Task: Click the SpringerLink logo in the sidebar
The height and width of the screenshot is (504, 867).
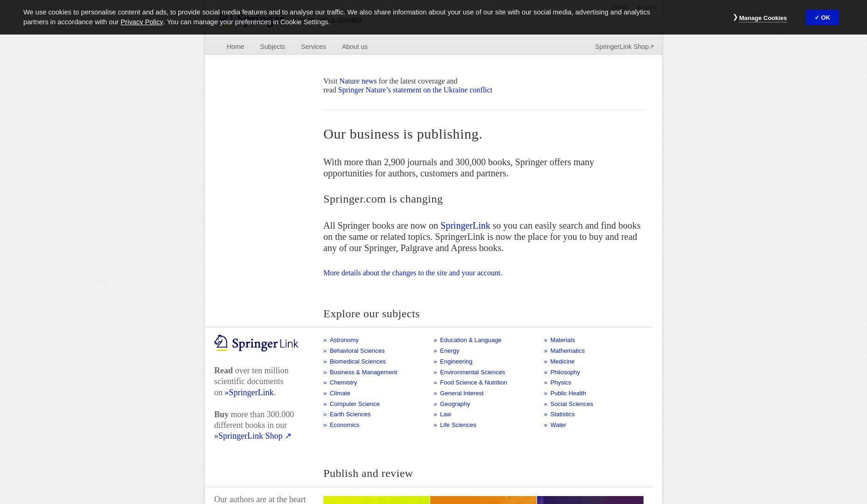Action: (256, 343)
